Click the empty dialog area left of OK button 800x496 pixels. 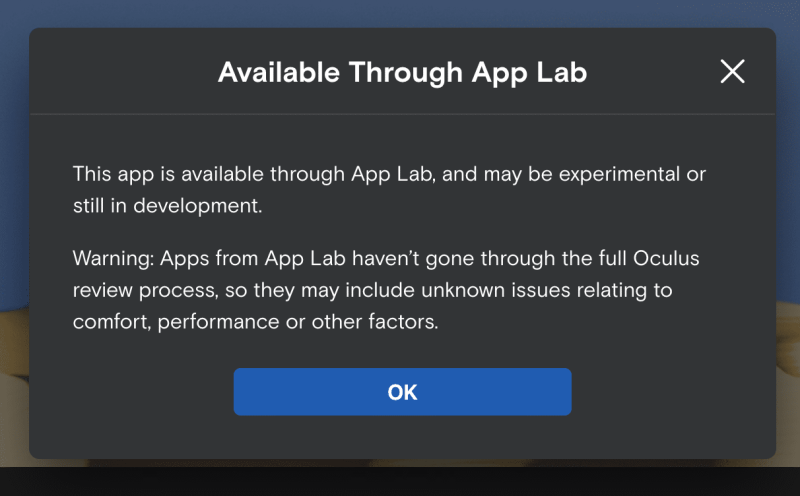pos(131,392)
